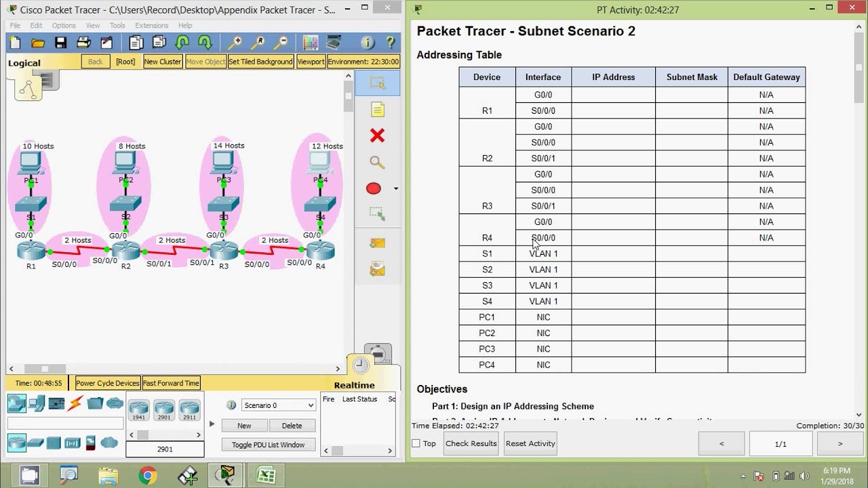Click New scenario button

pos(244,426)
